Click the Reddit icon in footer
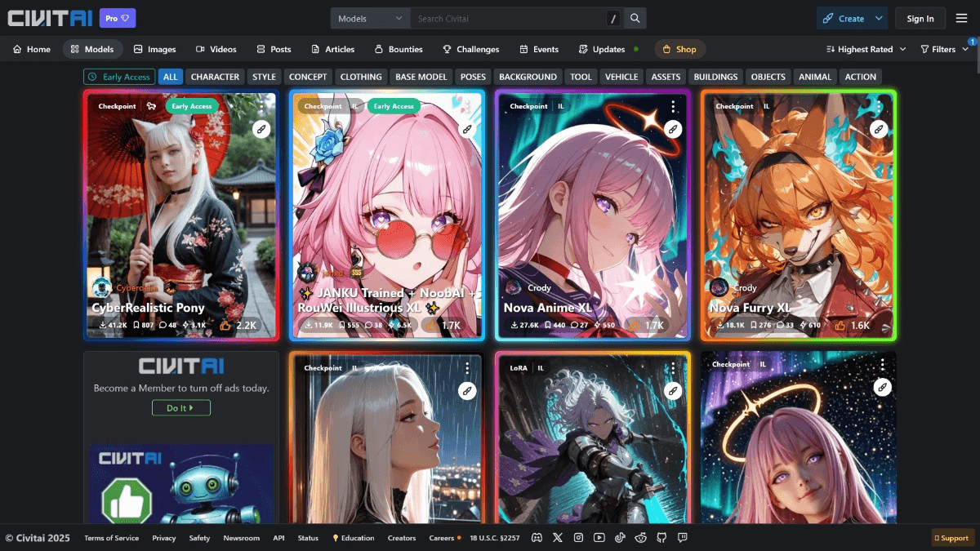Screen dimensions: 980x551 641,538
